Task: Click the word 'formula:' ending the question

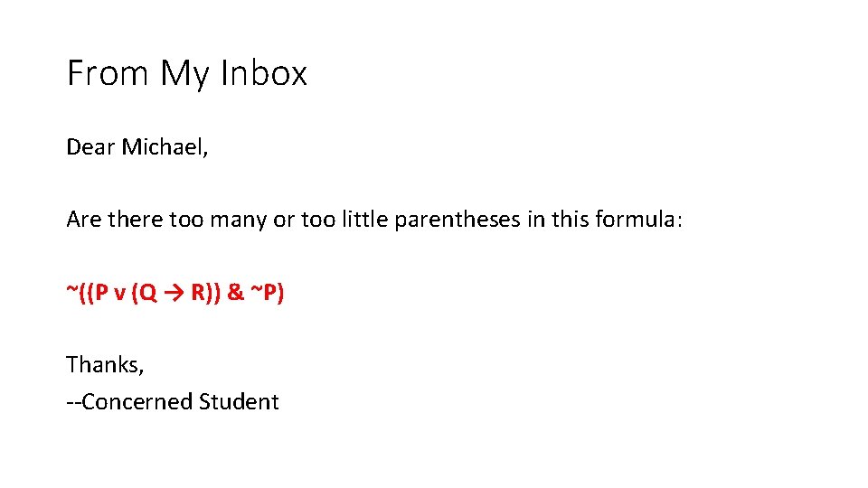Action: pyautogui.click(x=639, y=220)
